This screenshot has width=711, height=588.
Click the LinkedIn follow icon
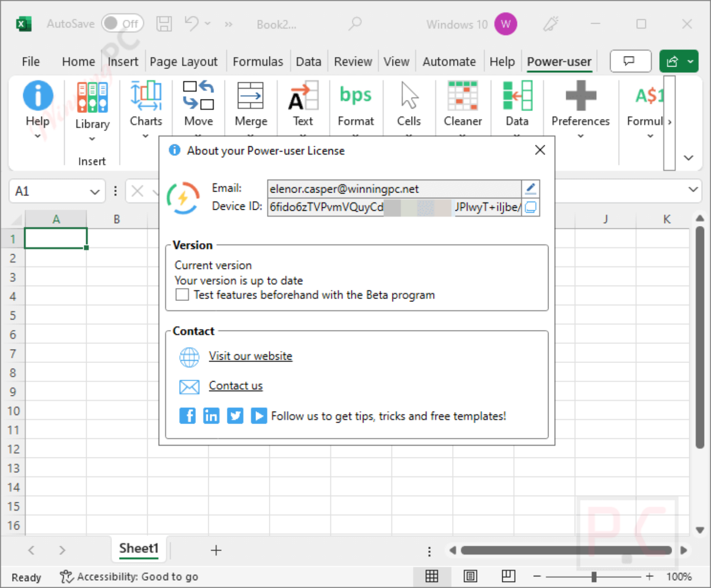pyautogui.click(x=211, y=416)
